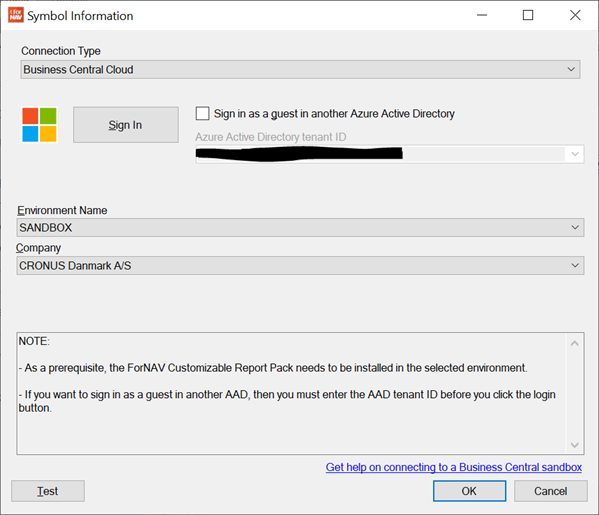Enable sign in as guest checkbox
The image size is (599, 515).
202,113
